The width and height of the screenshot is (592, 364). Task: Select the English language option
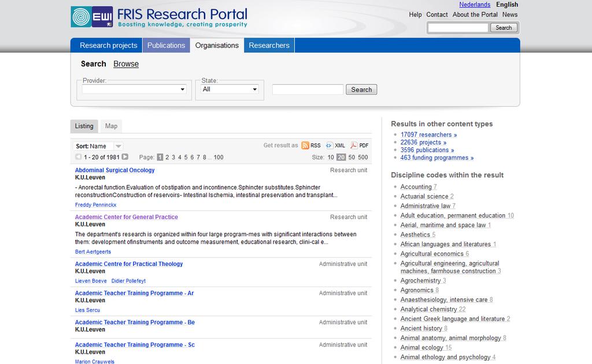(x=507, y=5)
